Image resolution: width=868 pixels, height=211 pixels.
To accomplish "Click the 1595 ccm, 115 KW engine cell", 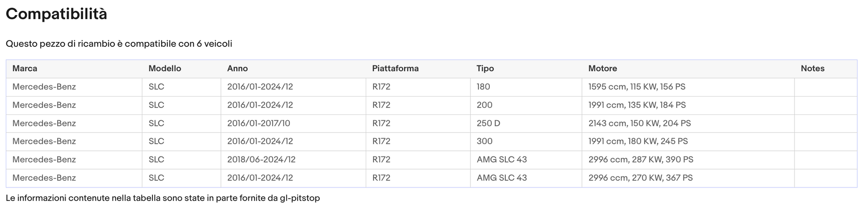I will (x=688, y=87).
